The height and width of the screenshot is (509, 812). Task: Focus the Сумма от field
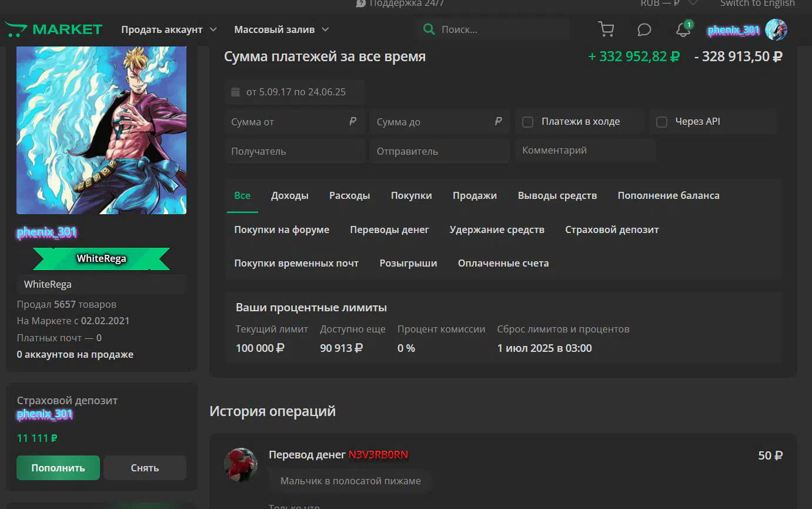point(295,122)
